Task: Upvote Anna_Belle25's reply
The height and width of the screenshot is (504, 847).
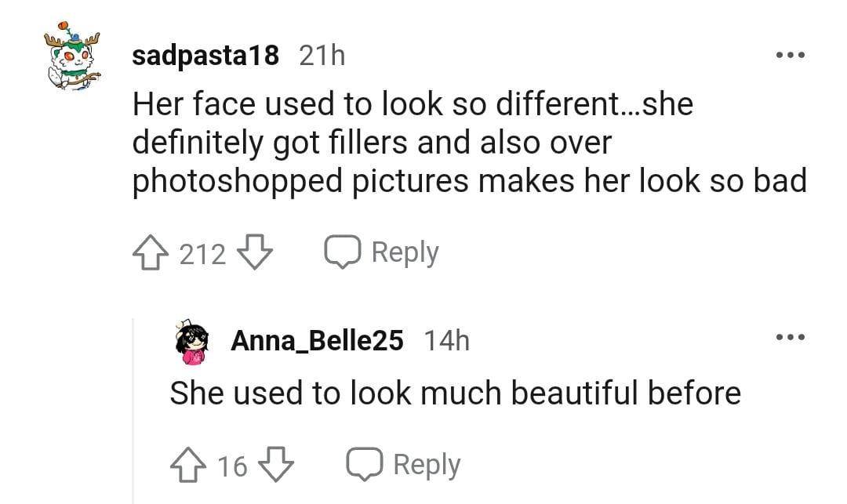Action: [189, 465]
